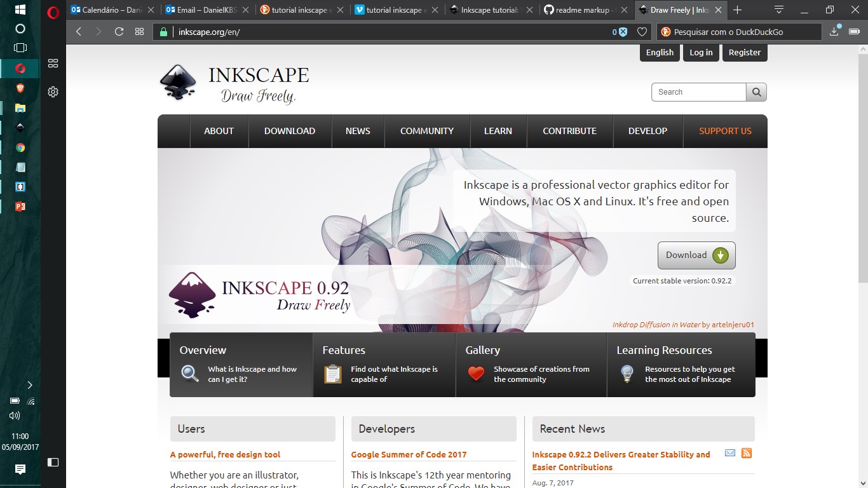Click the DuckDuckGo search field
868x488 pixels.
(740, 32)
